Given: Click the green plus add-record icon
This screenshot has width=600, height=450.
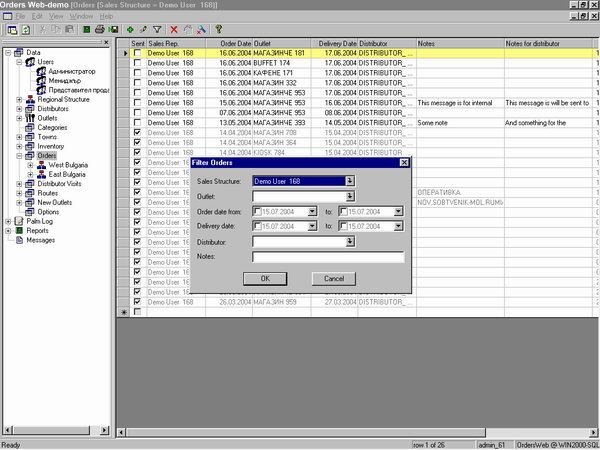Looking at the screenshot, I should (130, 31).
